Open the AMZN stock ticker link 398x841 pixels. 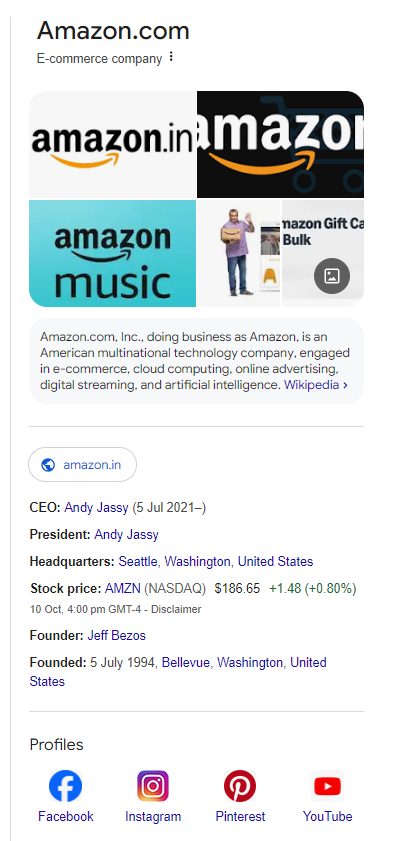coord(122,588)
